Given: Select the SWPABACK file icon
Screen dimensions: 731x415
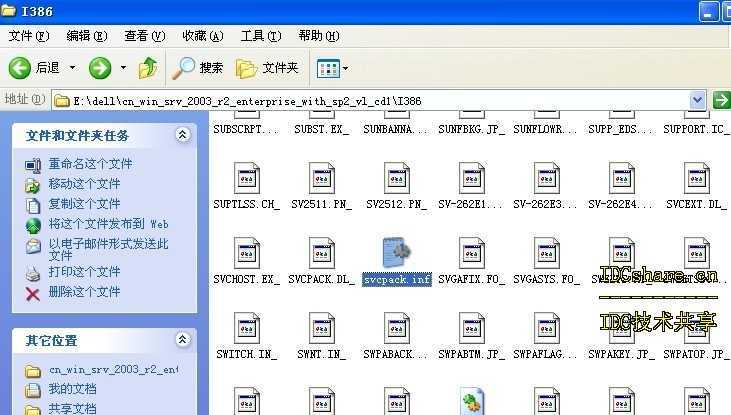Looking at the screenshot, I should pyautogui.click(x=397, y=328).
